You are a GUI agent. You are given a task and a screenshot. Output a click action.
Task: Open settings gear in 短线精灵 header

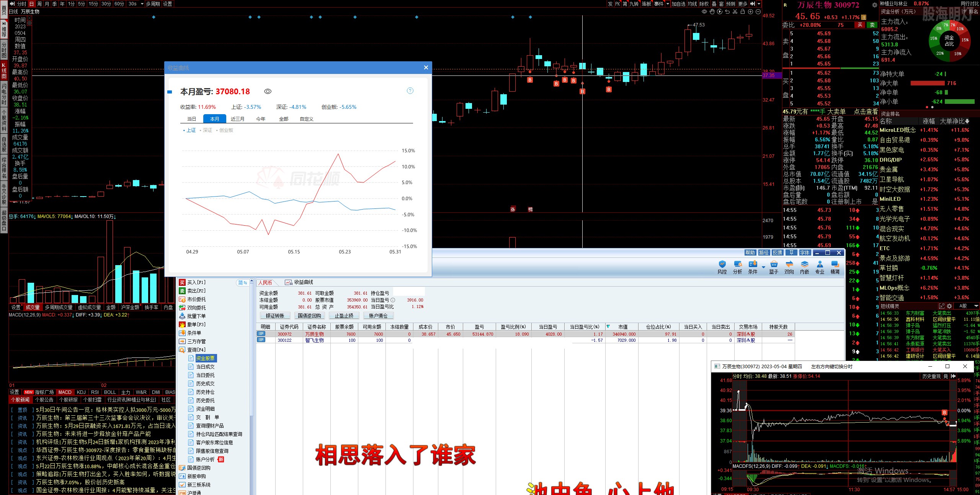949,306
